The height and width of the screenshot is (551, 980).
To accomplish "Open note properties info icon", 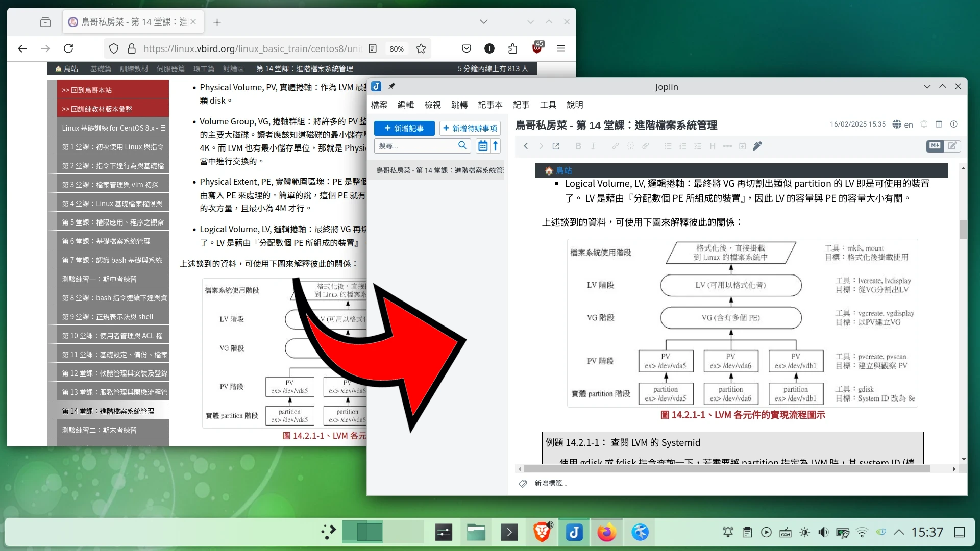I will 953,124.
